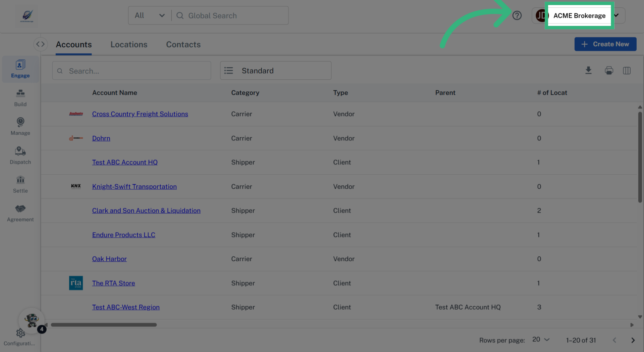The width and height of the screenshot is (644, 352).
Task: Expand the All search scope dropdown
Action: click(150, 15)
